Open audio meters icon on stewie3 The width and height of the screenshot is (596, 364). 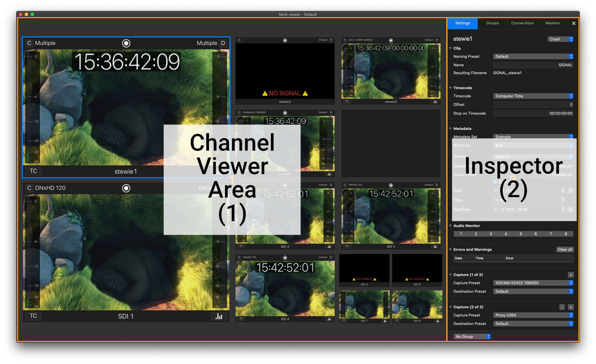pyautogui.click(x=435, y=102)
